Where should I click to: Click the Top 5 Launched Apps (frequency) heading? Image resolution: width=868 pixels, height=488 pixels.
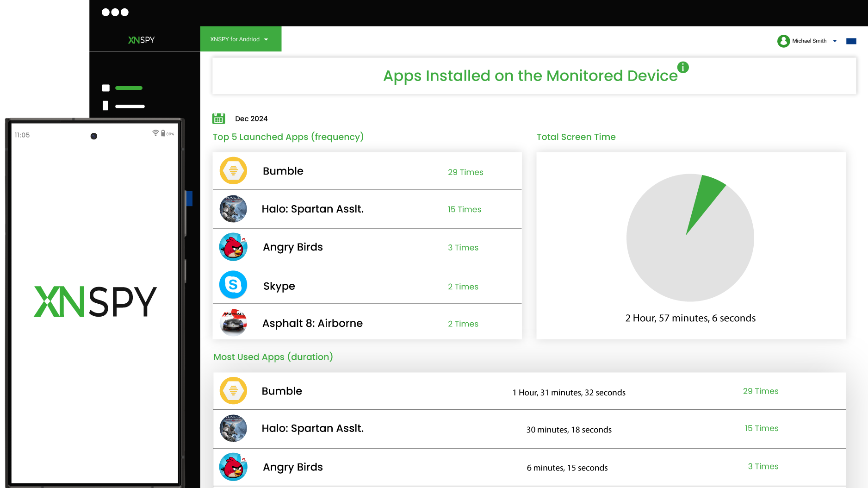[x=288, y=137]
